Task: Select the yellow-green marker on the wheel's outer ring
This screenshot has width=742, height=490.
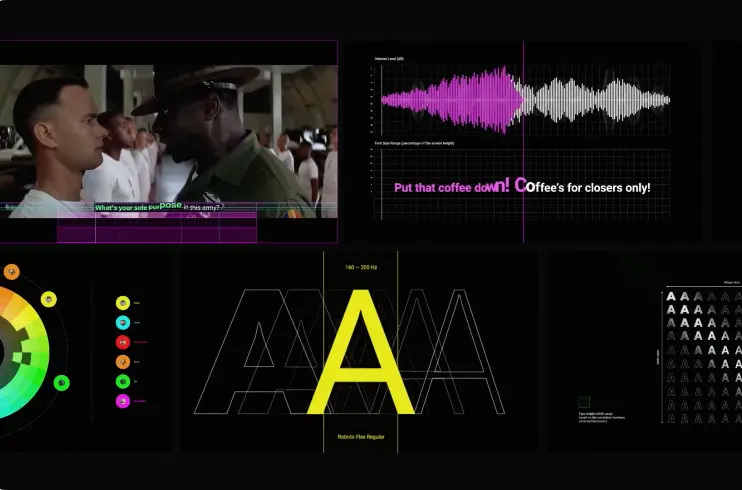Action: coord(48,299)
